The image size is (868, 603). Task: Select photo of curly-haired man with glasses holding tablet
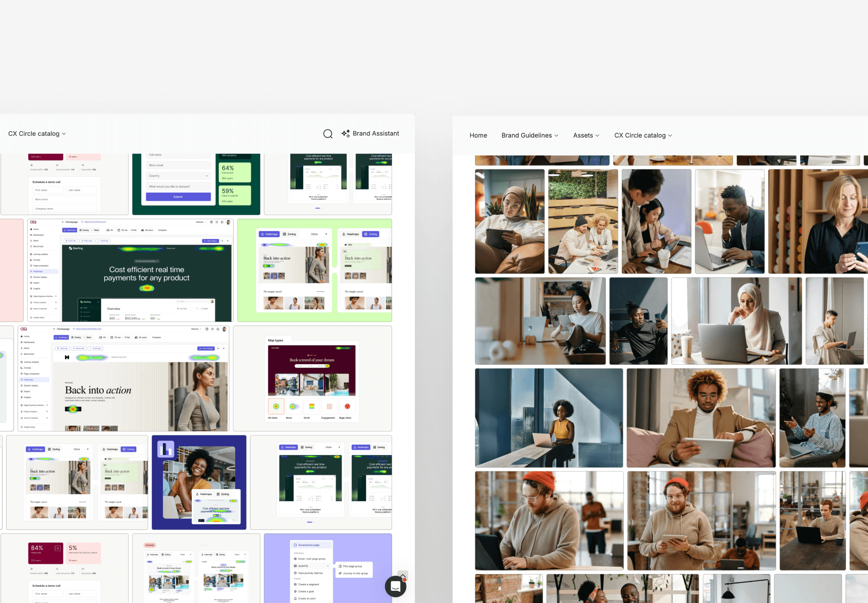coord(701,418)
